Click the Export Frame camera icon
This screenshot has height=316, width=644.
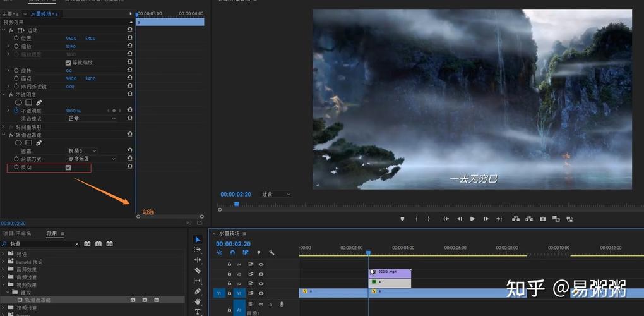tap(543, 219)
